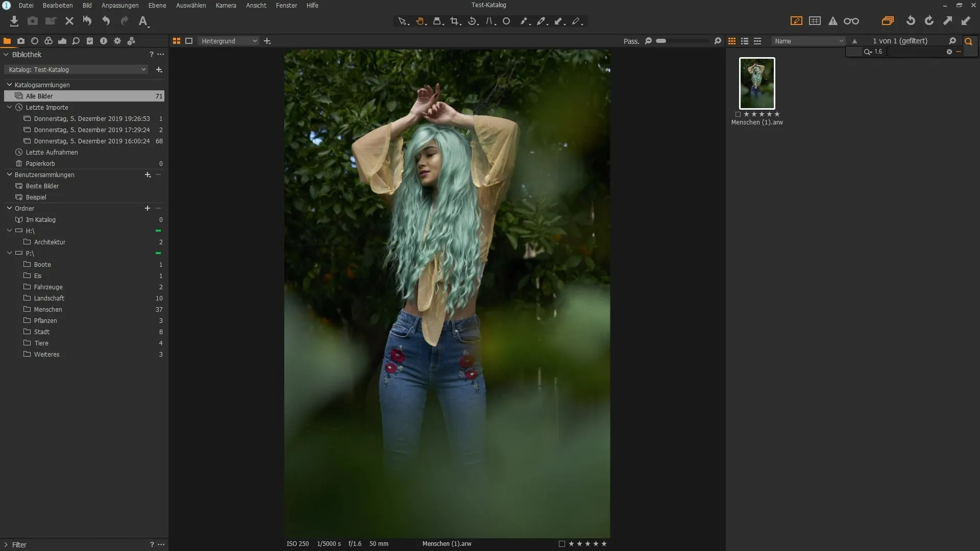
Task: Expand the Filter panel
Action: 6,544
